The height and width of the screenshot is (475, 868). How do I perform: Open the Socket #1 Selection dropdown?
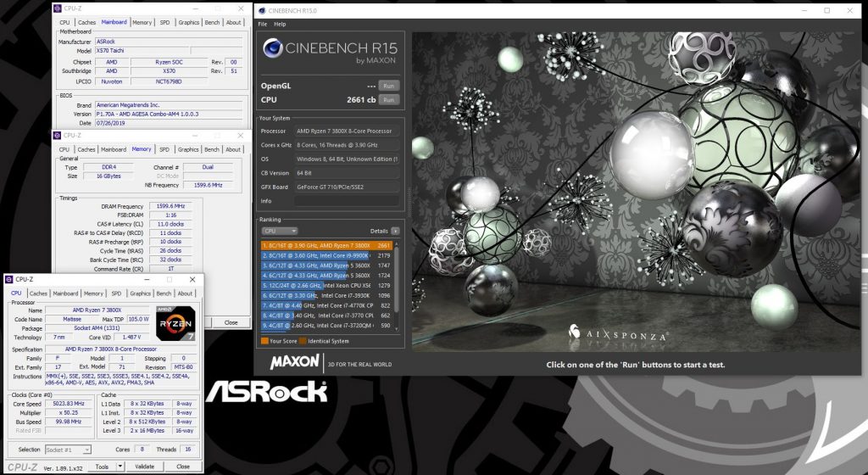68,450
